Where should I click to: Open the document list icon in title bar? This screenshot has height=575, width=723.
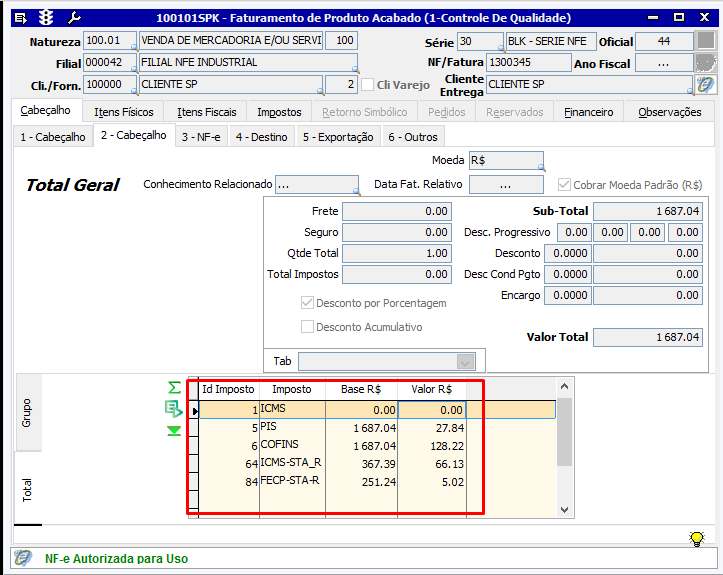[x=21, y=18]
